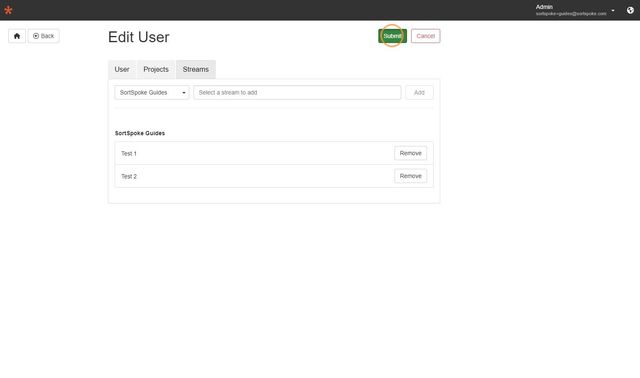Select the 'Test 1' stream row text
Image resolution: width=640 pixels, height=378 pixels.
coord(129,153)
